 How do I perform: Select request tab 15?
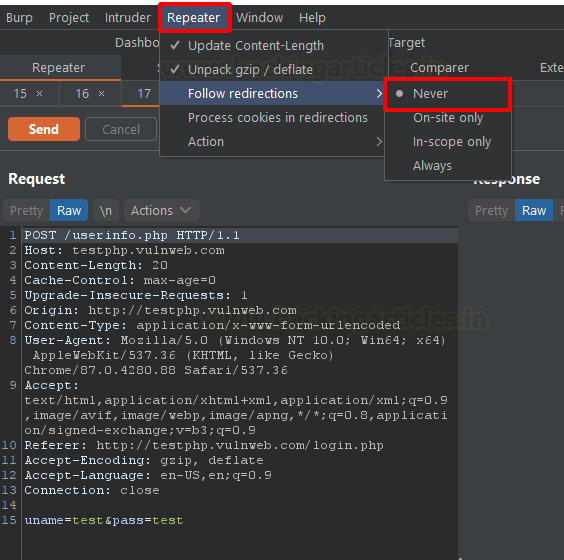[x=20, y=94]
